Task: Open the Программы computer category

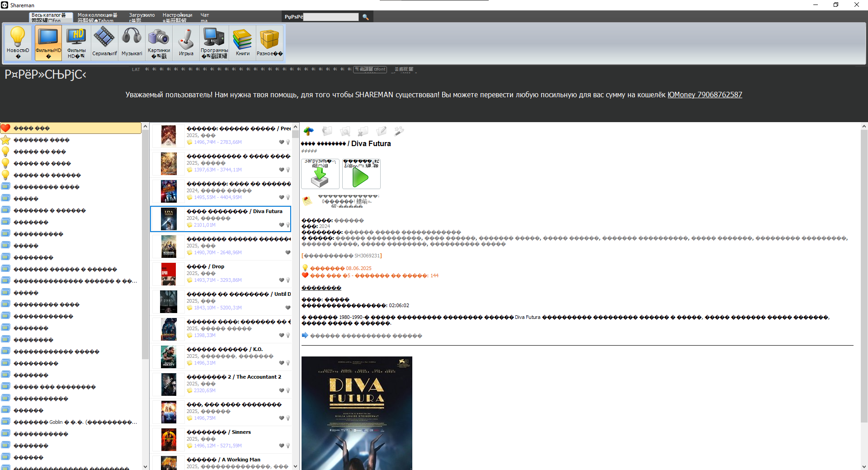Action: point(214,43)
